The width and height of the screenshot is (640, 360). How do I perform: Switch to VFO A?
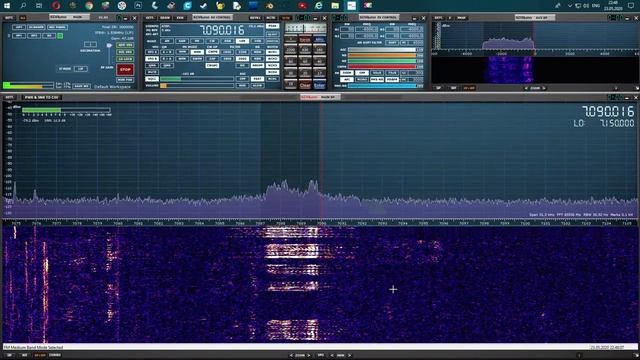point(152,52)
